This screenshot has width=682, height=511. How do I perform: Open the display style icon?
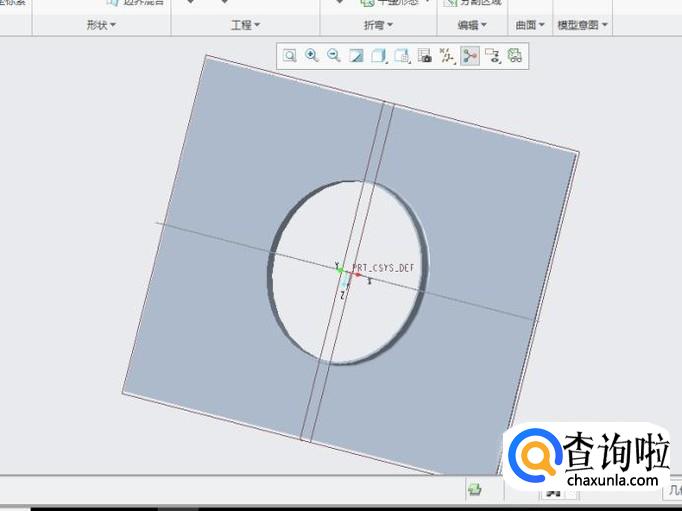point(380,56)
